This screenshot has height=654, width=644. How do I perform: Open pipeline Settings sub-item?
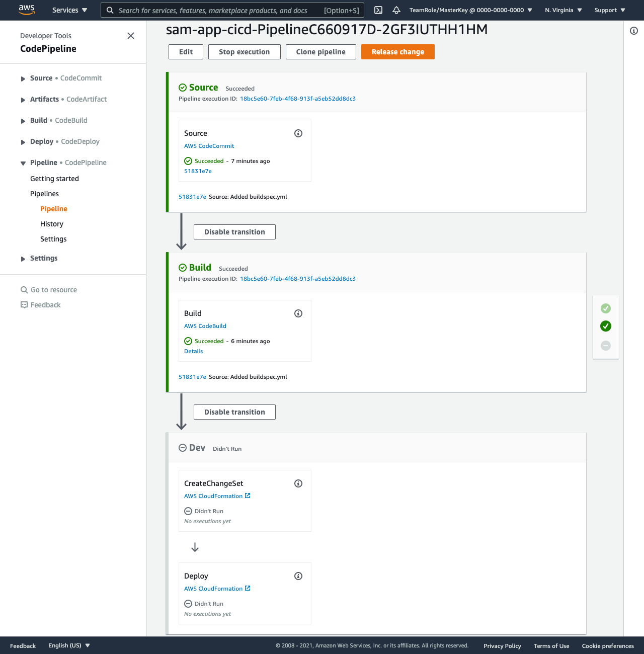(x=53, y=239)
